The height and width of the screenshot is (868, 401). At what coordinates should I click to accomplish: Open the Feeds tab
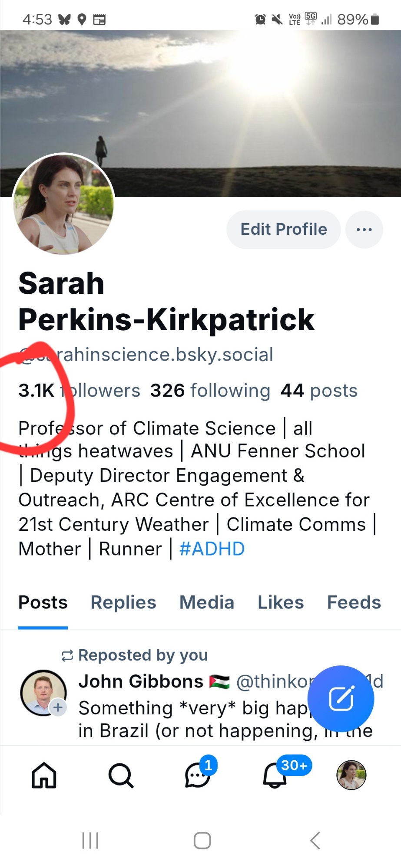click(x=354, y=602)
